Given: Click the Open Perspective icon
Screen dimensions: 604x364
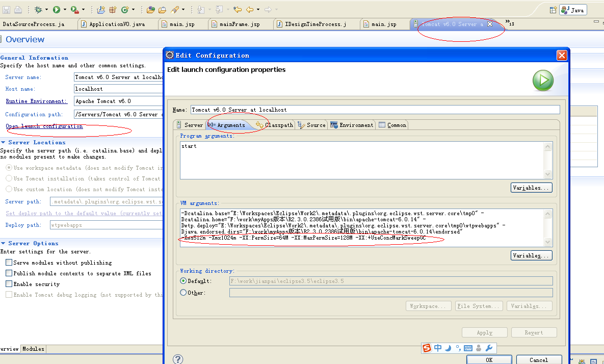Looking at the screenshot, I should [x=553, y=10].
